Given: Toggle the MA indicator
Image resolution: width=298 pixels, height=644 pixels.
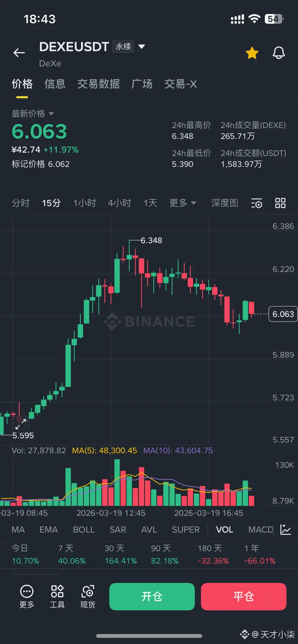Looking at the screenshot, I should point(18,529).
